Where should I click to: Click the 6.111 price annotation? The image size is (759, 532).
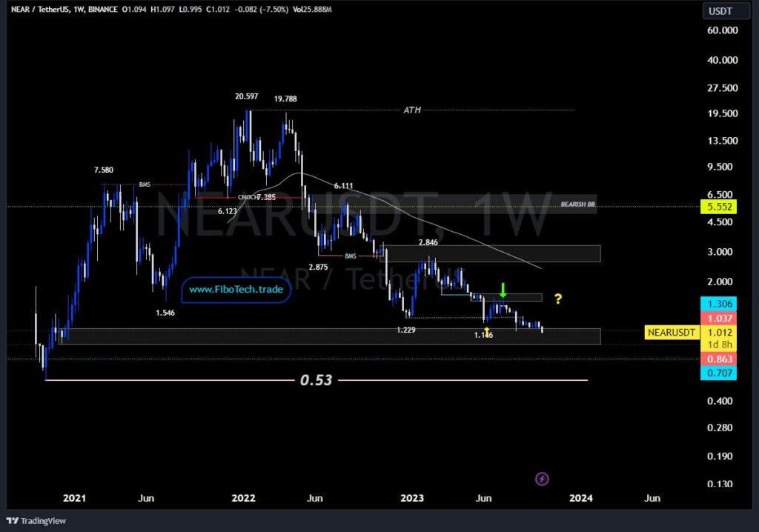click(x=343, y=186)
